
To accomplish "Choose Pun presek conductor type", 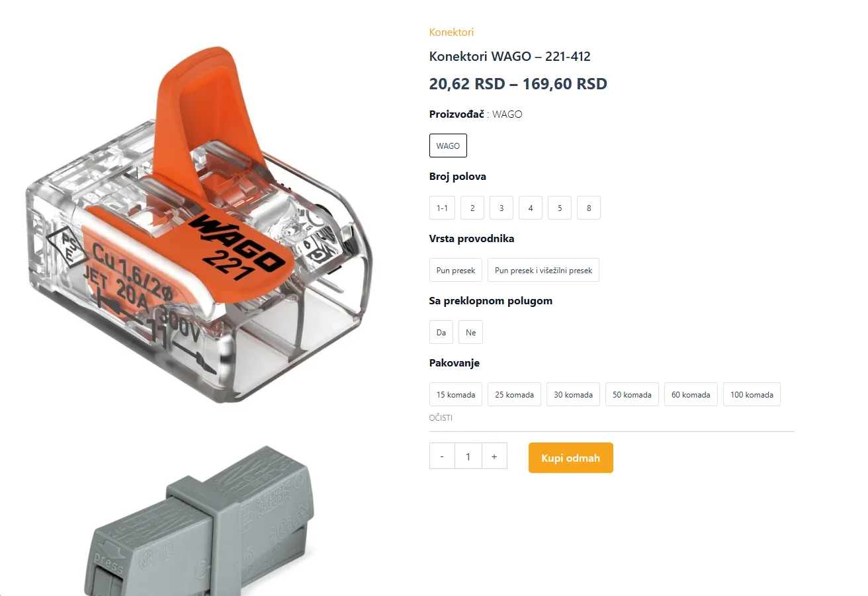I will click(x=456, y=270).
